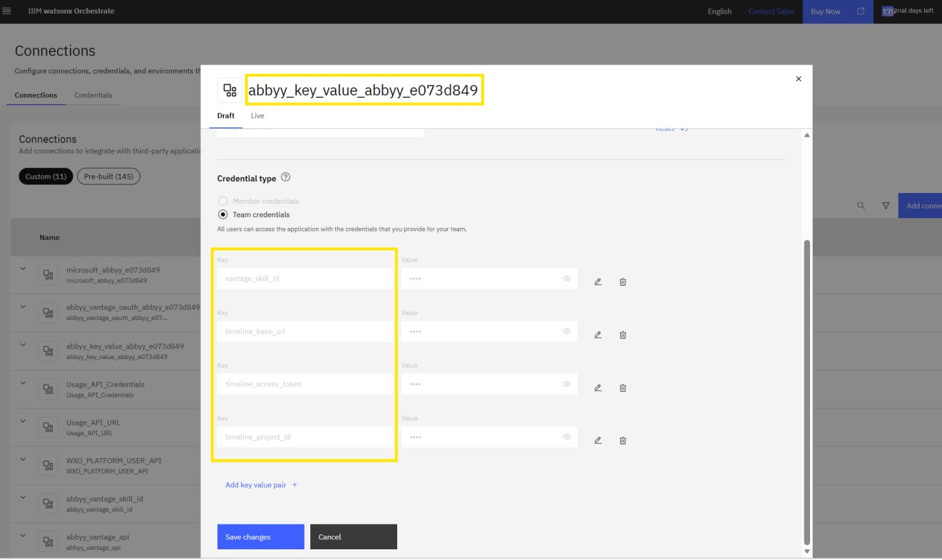
Task: Expand abbyy_vantage_skill_id row
Action: click(22, 497)
